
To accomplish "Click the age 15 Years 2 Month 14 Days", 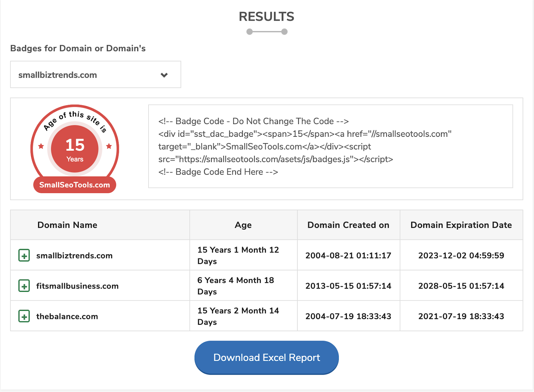I will coord(238,316).
